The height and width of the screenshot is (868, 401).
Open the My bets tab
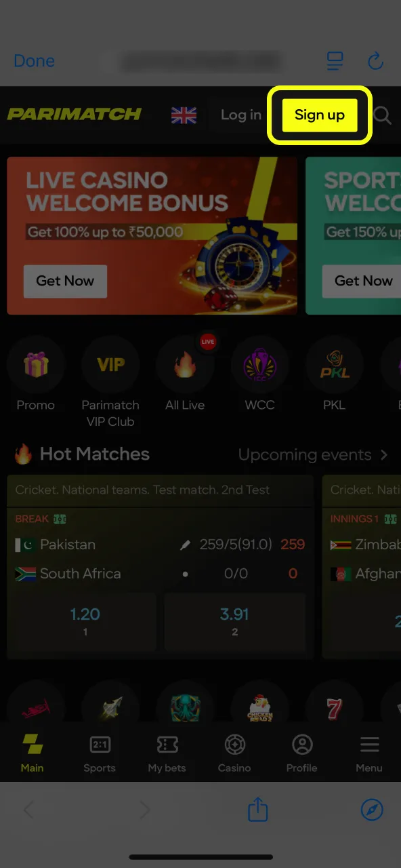(167, 753)
